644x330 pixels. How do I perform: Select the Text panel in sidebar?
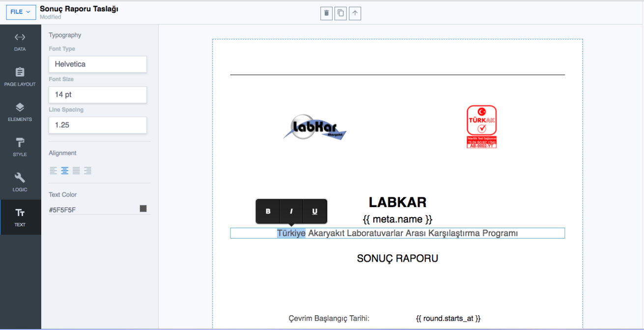[x=20, y=217]
